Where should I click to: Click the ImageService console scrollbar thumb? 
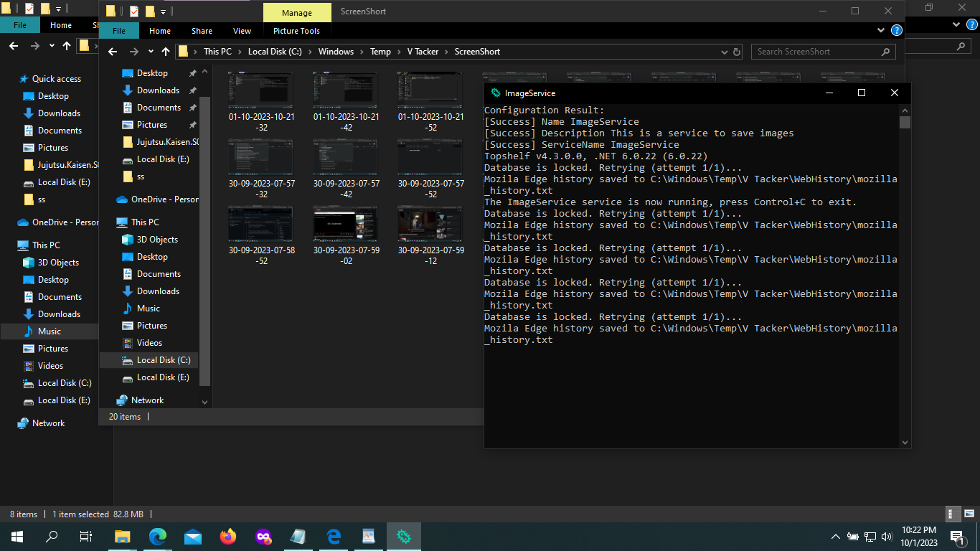[x=905, y=122]
